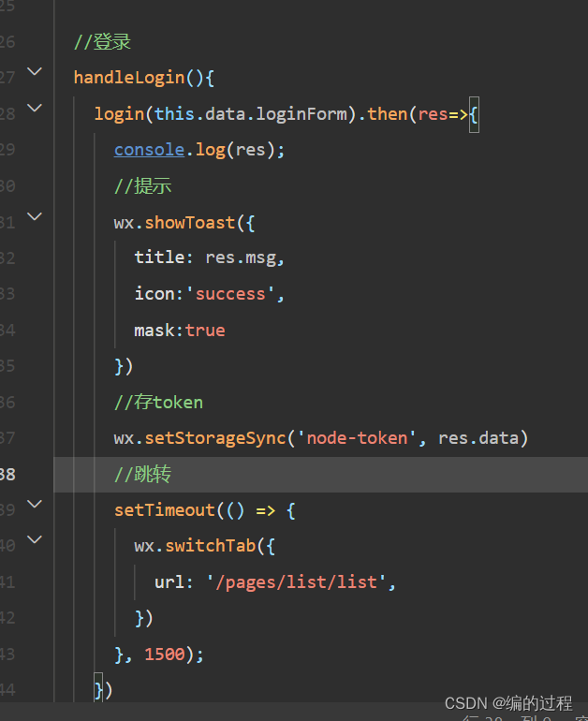Collapse the wx.showToast block fold arrow
The height and width of the screenshot is (721, 588).
(35, 216)
